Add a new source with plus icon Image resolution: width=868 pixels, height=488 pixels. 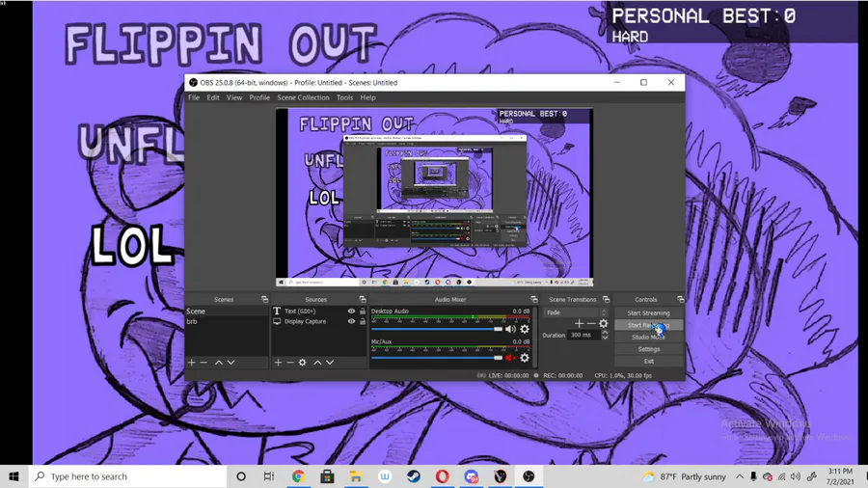(x=278, y=363)
